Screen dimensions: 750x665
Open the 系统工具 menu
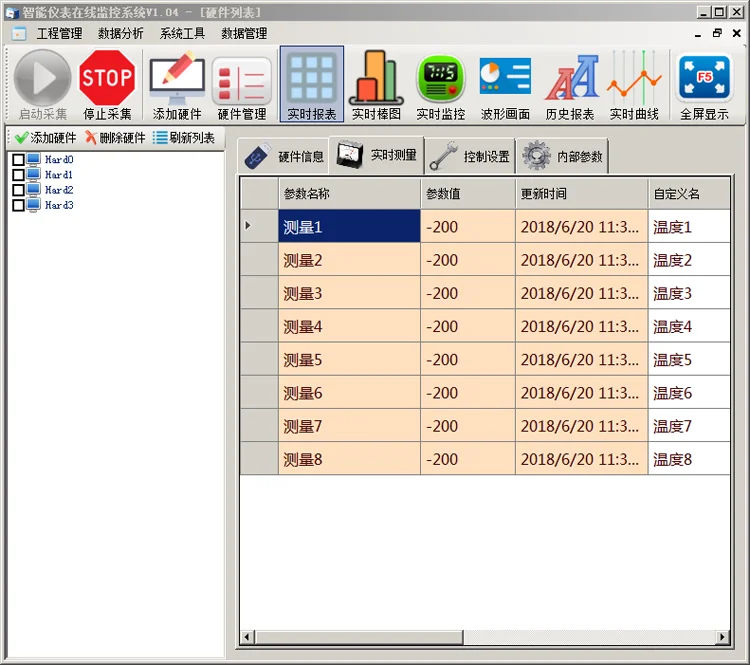182,33
